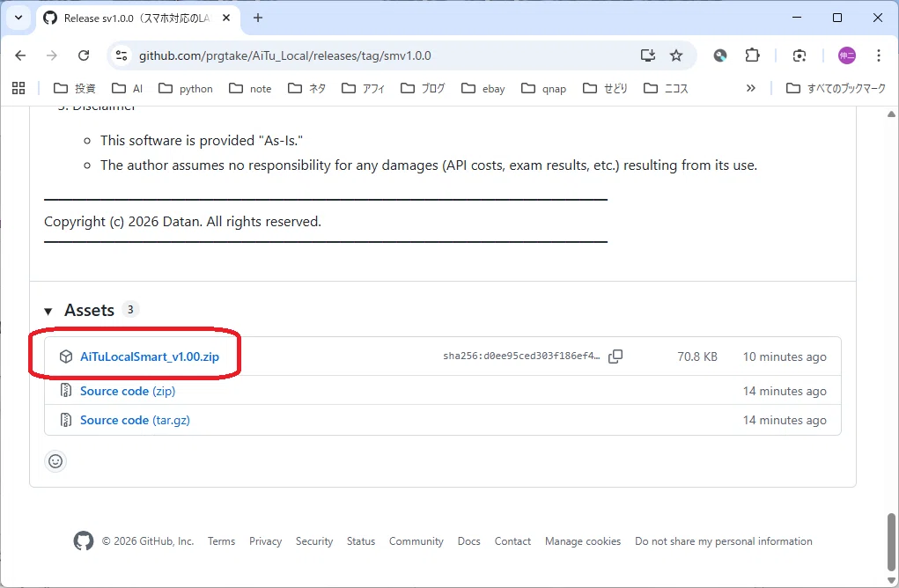Open the Status footer link
Viewport: 899px width, 588px height.
pos(361,541)
